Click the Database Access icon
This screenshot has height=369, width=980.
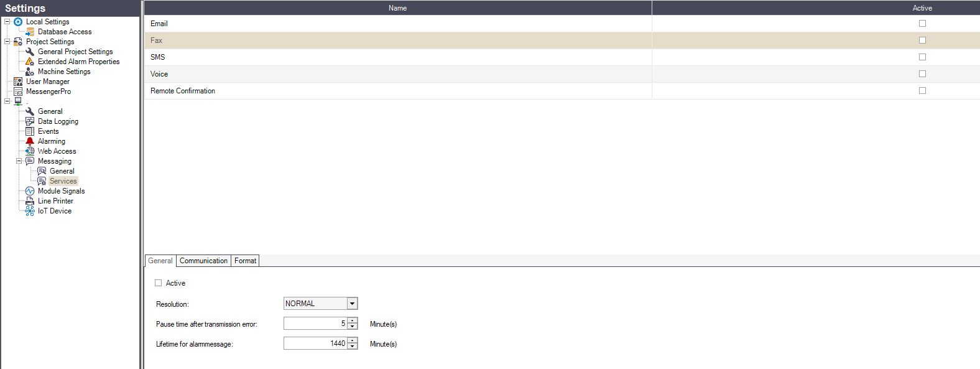(x=30, y=32)
